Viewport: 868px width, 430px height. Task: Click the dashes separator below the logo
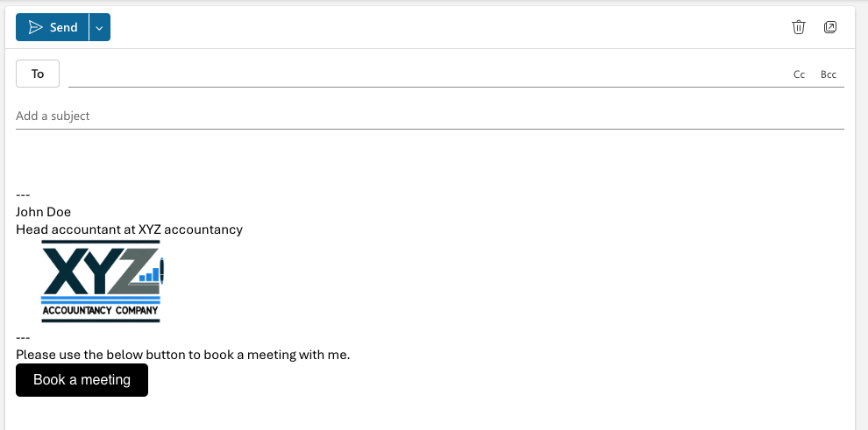tap(23, 338)
